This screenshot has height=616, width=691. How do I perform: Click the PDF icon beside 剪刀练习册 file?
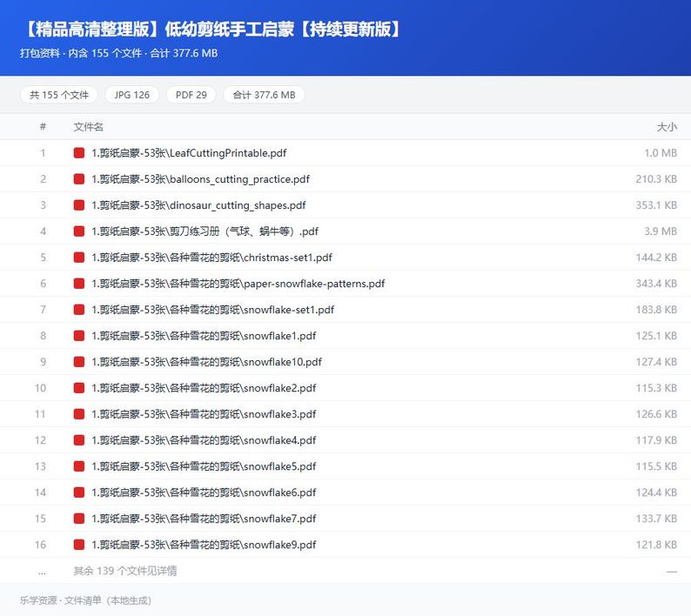(x=79, y=231)
